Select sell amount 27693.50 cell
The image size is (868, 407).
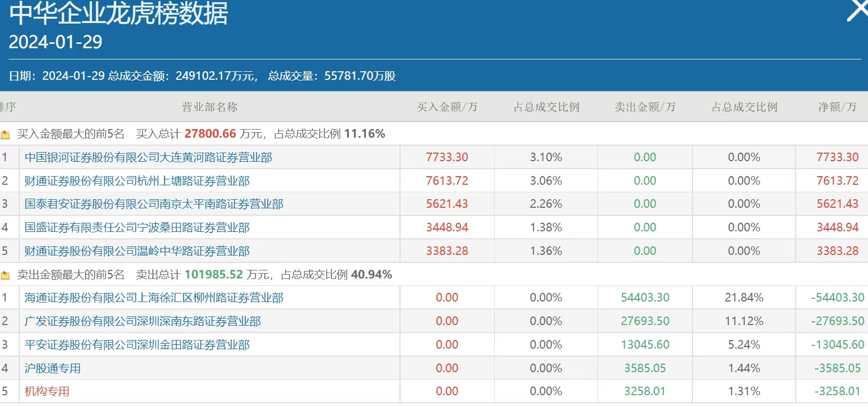pyautogui.click(x=645, y=321)
